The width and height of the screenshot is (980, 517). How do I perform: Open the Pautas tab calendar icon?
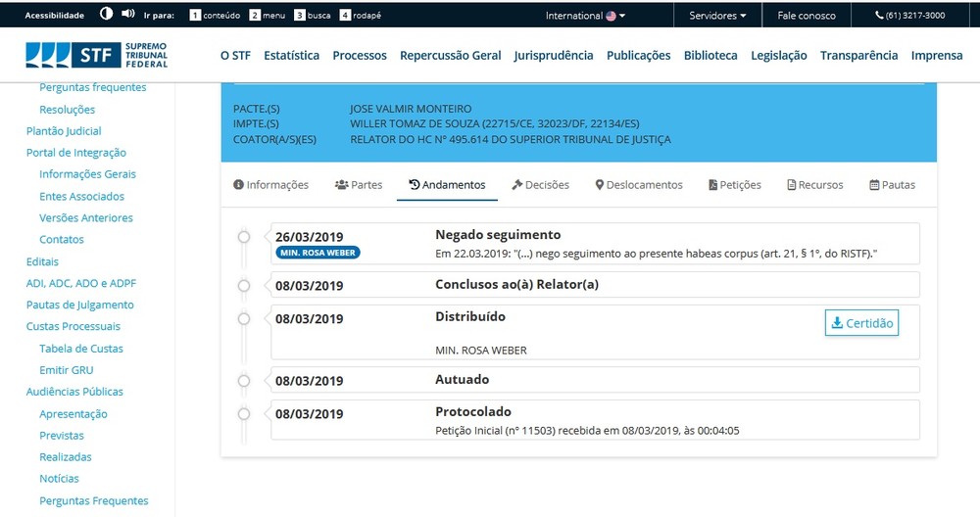(x=892, y=185)
